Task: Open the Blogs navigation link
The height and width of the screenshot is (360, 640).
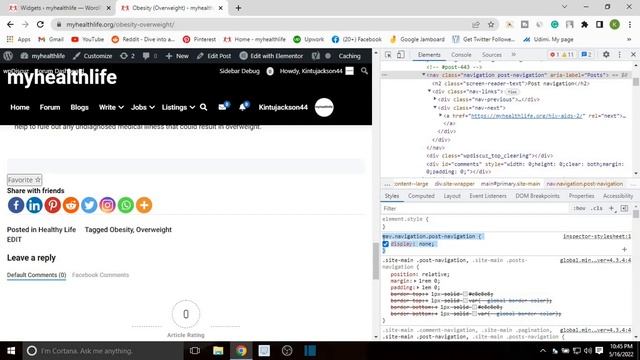Action: tap(80, 107)
